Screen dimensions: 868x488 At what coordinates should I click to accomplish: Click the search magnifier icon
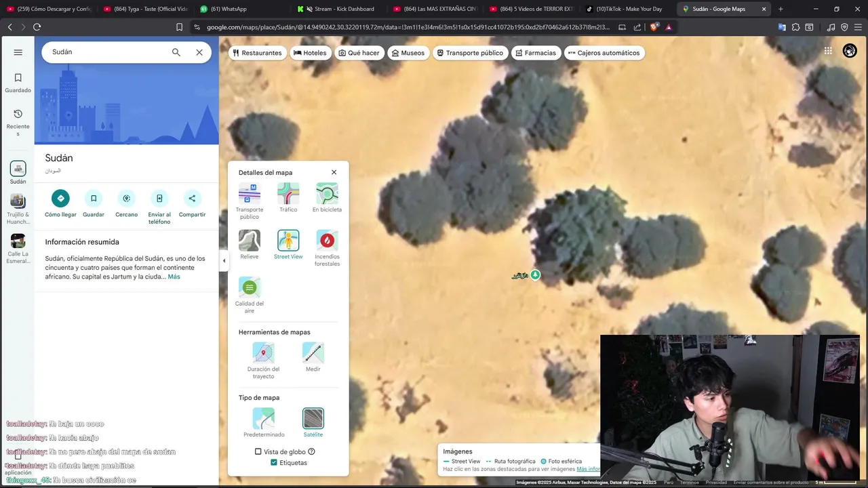click(x=176, y=52)
